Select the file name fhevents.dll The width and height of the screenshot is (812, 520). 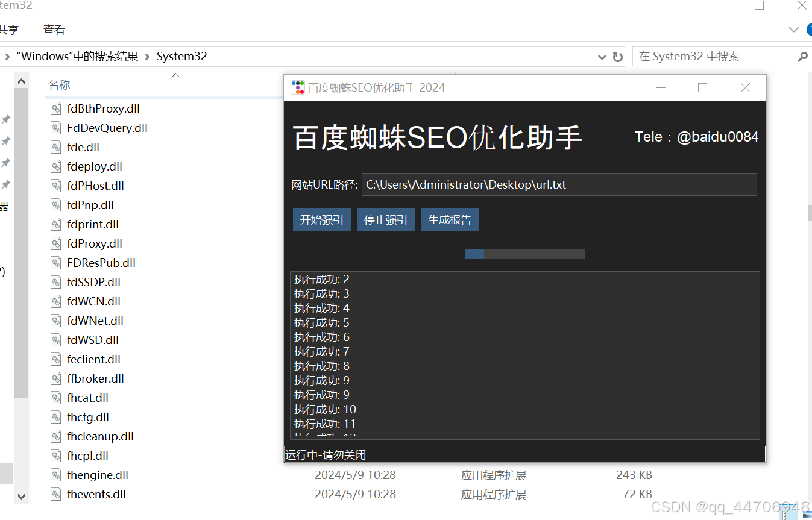pyautogui.click(x=96, y=495)
